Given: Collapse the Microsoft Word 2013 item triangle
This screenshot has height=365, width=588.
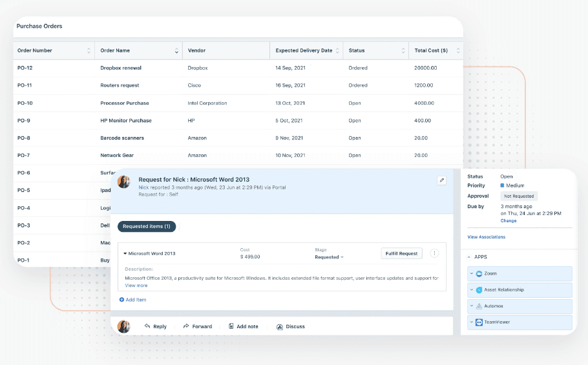Looking at the screenshot, I should click(x=125, y=254).
